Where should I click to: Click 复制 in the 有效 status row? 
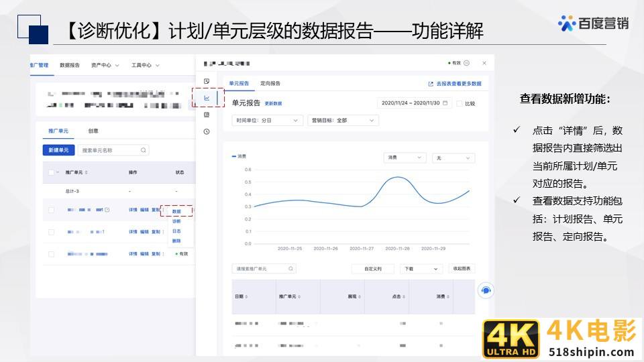click(x=156, y=254)
